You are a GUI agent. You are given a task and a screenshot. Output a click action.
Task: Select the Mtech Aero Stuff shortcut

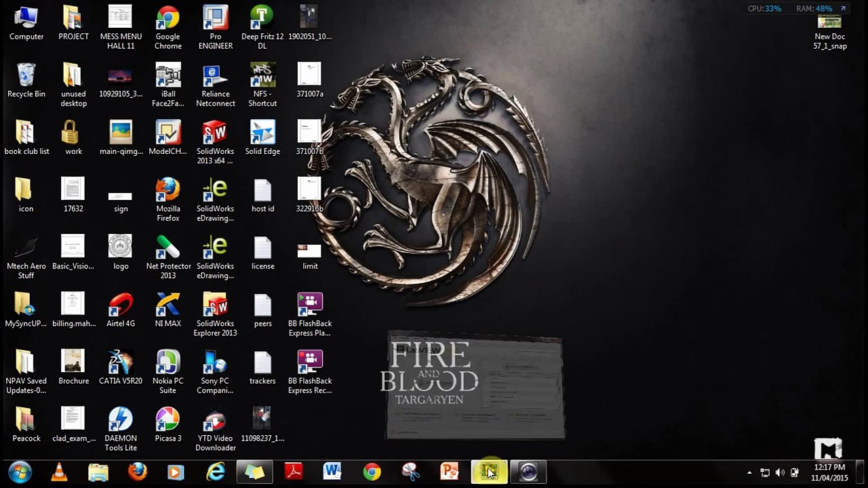26,258
